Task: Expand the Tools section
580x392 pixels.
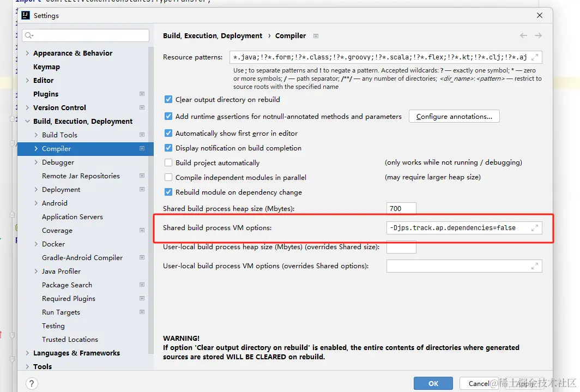Action: [27, 366]
